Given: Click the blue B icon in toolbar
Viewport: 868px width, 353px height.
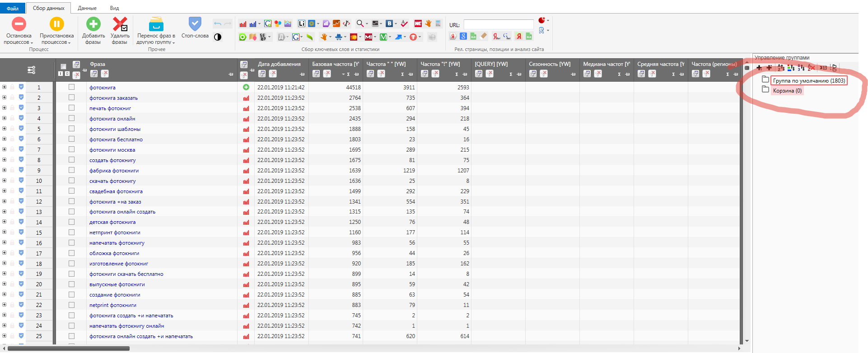Looking at the screenshot, I should (x=389, y=23).
